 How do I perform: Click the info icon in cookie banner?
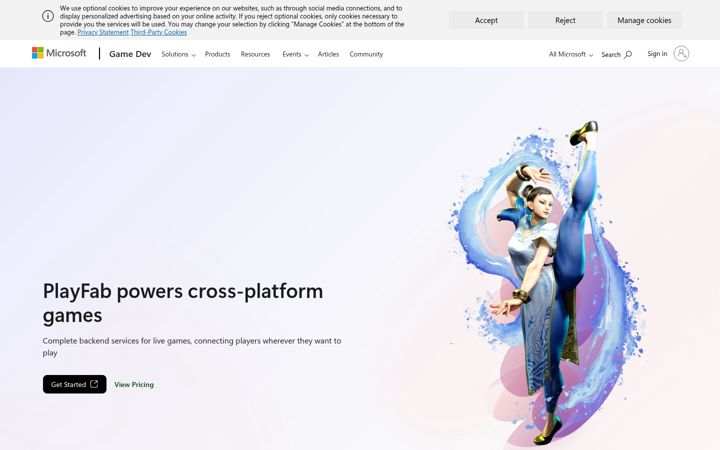[48, 16]
